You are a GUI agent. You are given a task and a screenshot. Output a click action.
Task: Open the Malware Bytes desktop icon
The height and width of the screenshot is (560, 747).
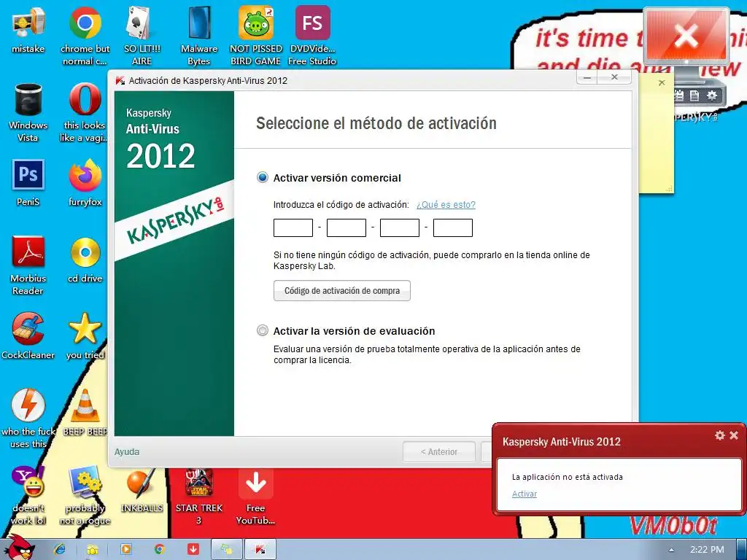click(x=198, y=36)
